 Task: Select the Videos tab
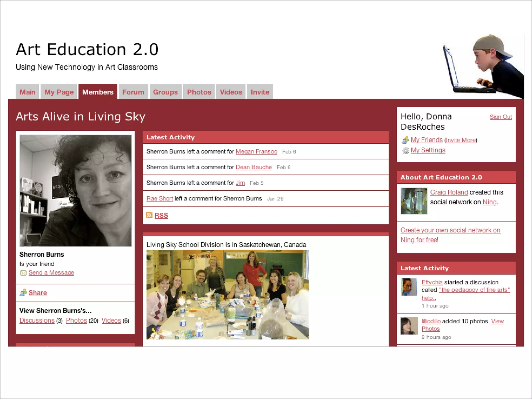[x=231, y=92]
